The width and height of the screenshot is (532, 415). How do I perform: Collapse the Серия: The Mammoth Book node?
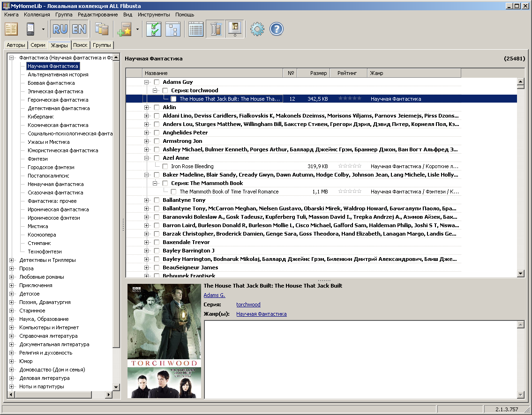point(155,184)
